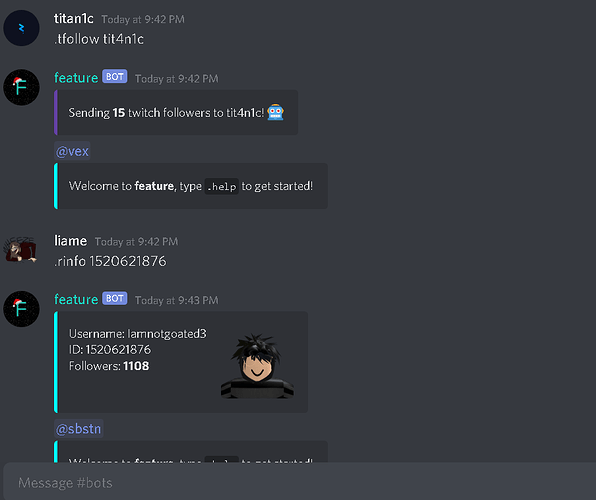
Task: Open the @sbstn mention
Action: [79, 429]
